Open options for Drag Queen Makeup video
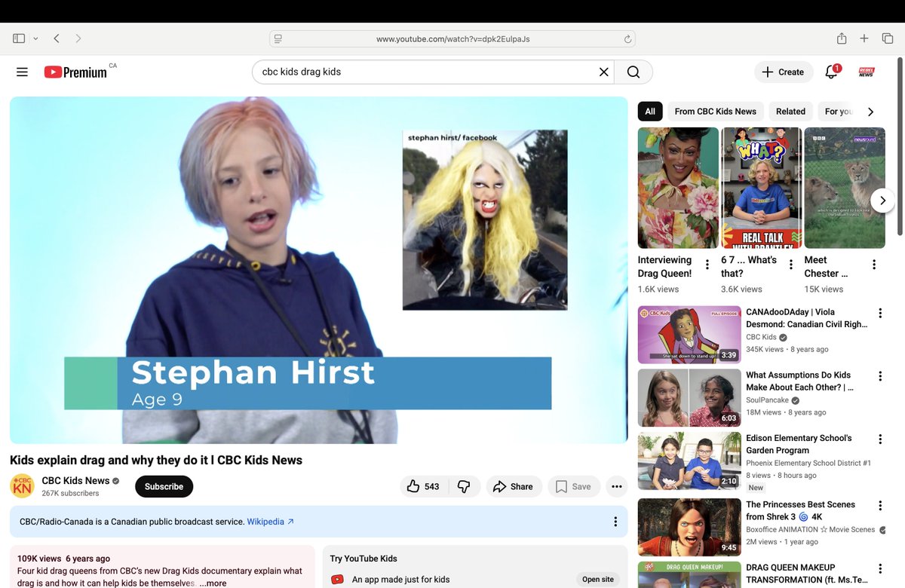This screenshot has width=905, height=588. (880, 569)
